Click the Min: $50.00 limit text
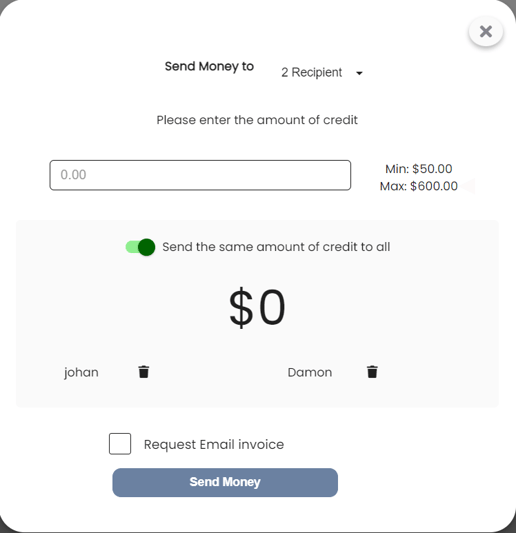Image resolution: width=516 pixels, height=533 pixels. coord(418,169)
